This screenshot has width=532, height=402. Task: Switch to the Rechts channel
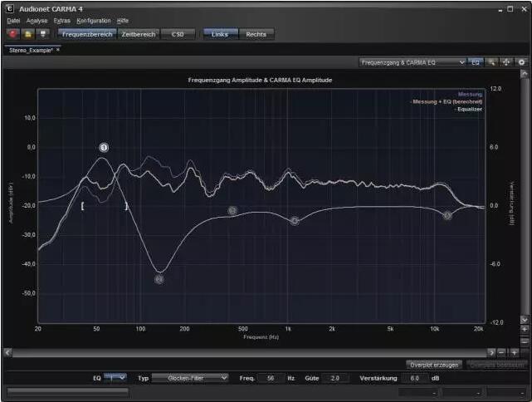[x=256, y=34]
